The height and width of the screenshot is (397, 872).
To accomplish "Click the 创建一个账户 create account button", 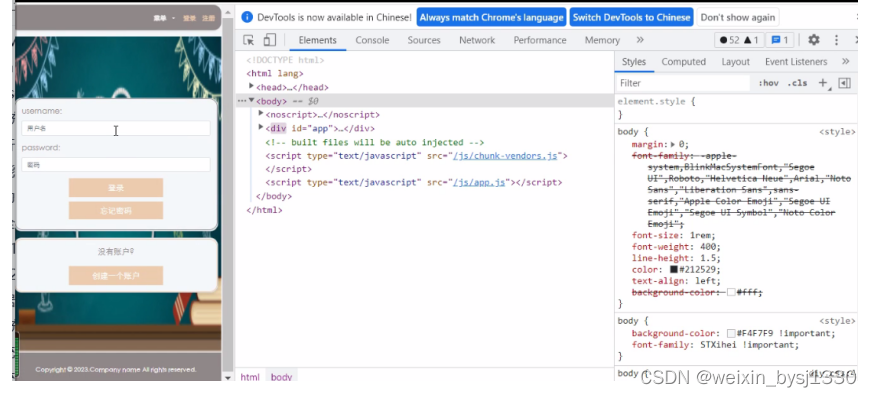I will coord(116,275).
